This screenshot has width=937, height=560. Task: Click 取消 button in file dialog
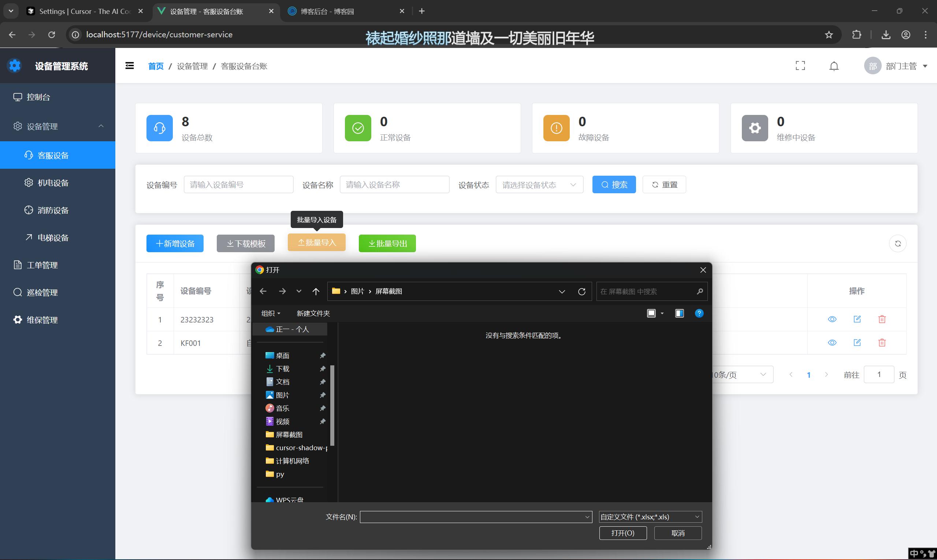pyautogui.click(x=677, y=533)
